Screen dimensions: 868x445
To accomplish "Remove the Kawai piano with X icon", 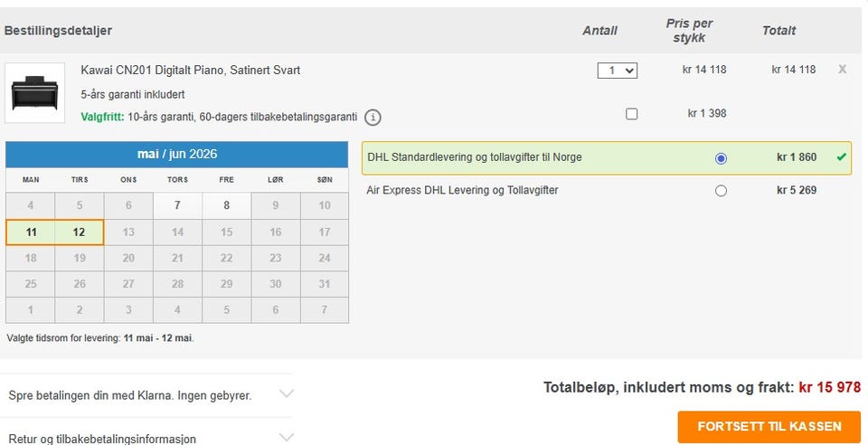I will (x=842, y=69).
